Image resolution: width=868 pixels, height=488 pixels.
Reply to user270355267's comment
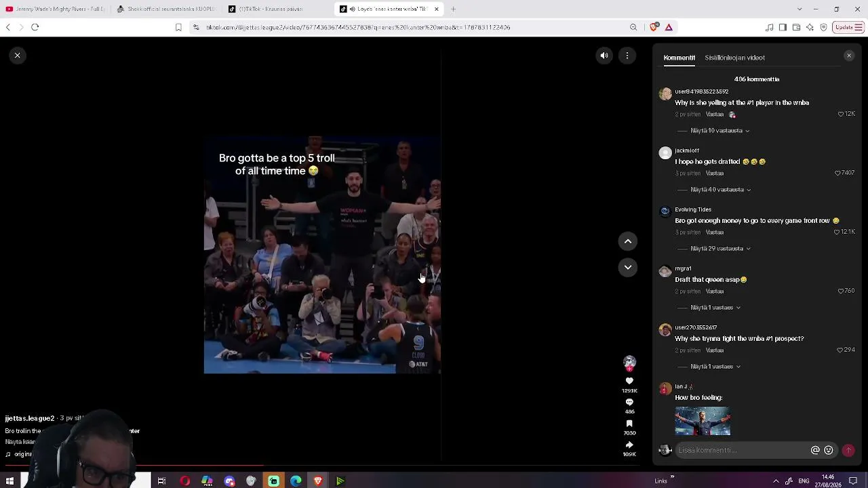pyautogui.click(x=715, y=350)
